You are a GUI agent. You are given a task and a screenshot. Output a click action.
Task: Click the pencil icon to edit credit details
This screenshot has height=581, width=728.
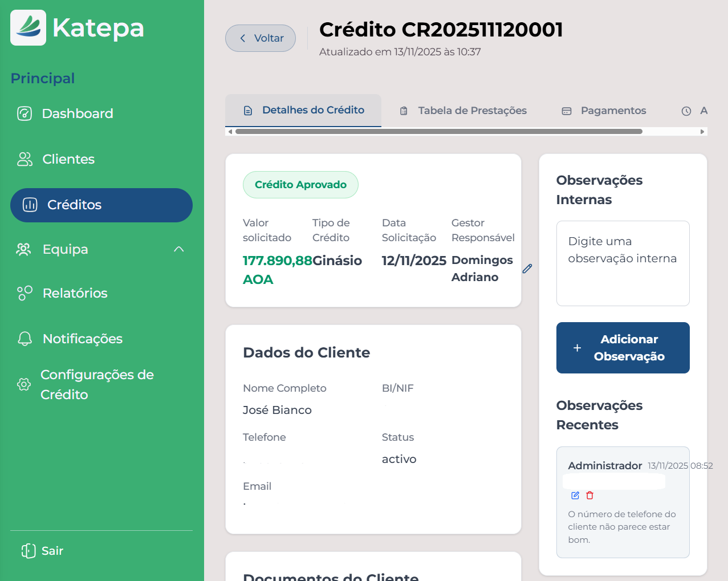[527, 268]
